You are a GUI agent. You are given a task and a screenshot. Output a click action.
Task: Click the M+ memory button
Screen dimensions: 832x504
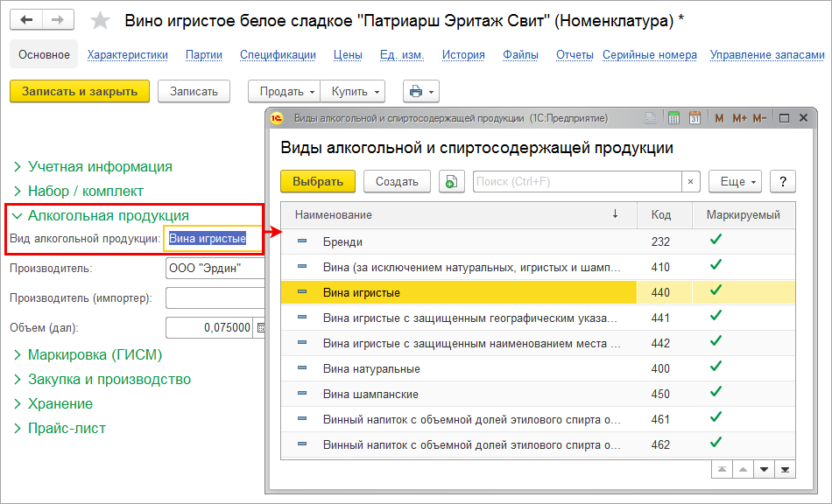739,118
